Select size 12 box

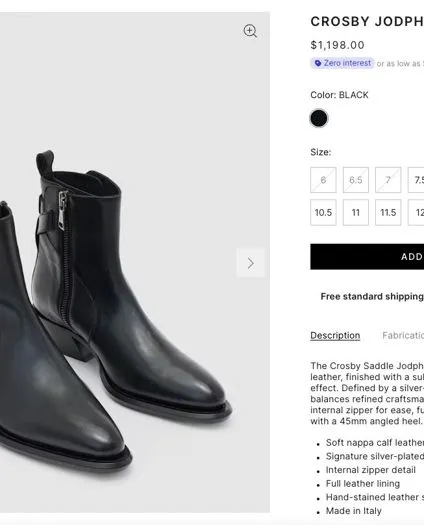click(416, 213)
